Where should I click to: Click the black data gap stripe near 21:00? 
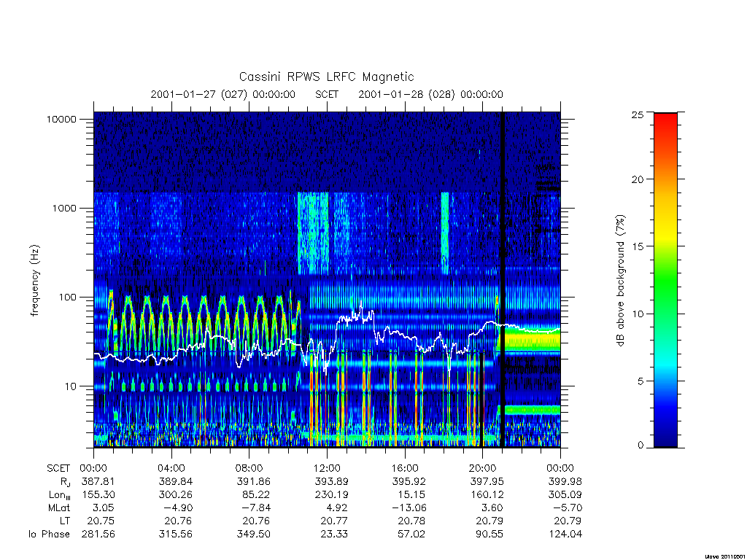pyautogui.click(x=502, y=279)
